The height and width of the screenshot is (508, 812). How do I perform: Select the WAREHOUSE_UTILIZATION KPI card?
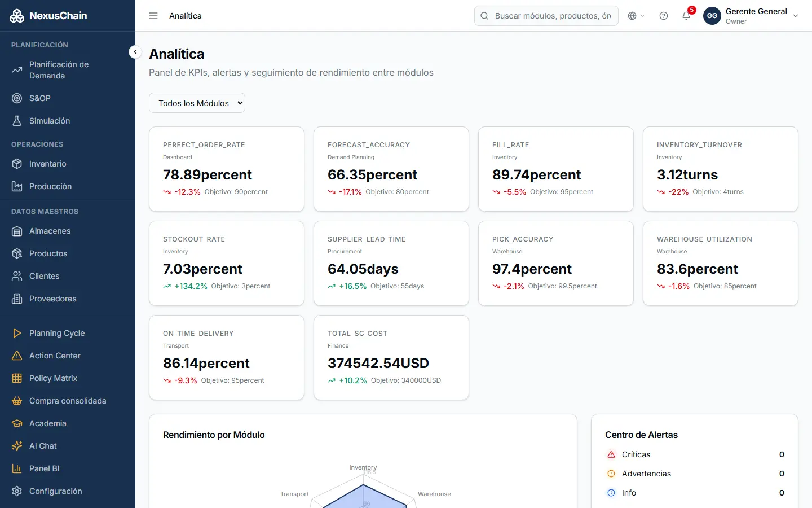click(x=721, y=264)
